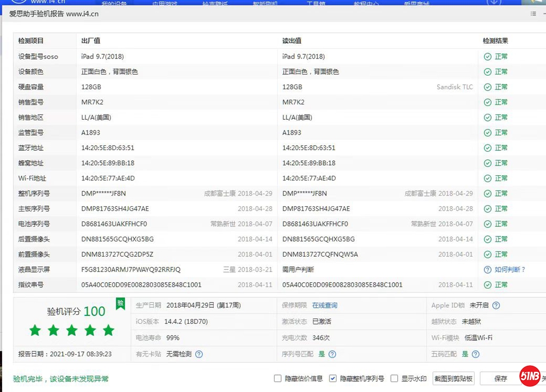
Task: Click the 保存 button
Action: point(500,379)
